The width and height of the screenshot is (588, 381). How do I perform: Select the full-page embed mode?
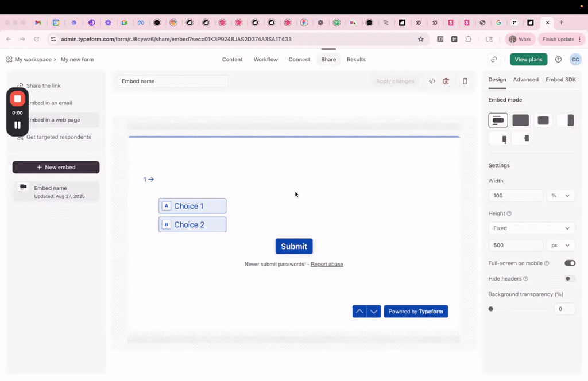coord(520,120)
